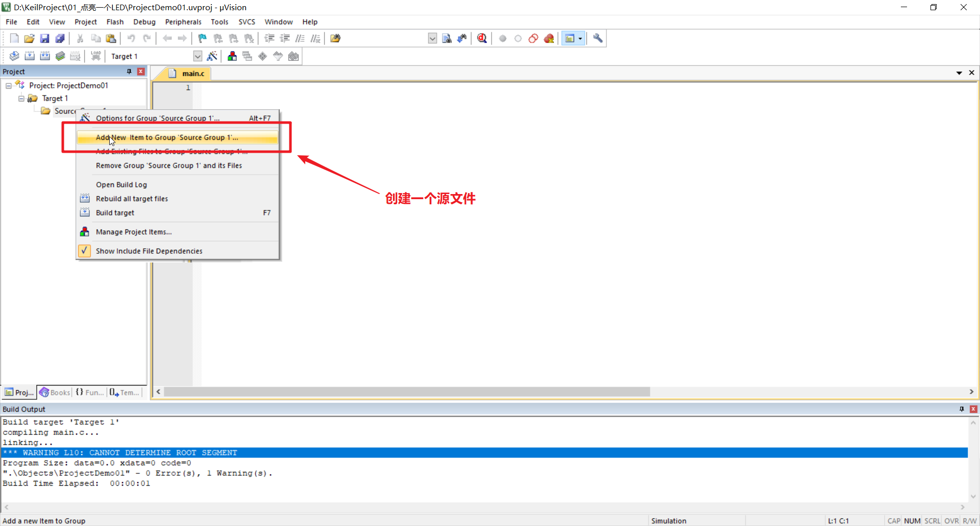Toggle Show Include File Dependencies checkmark
Screen dimensions: 980x526
pyautogui.click(x=85, y=251)
